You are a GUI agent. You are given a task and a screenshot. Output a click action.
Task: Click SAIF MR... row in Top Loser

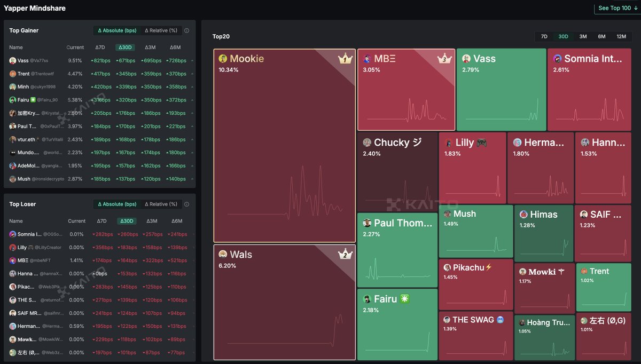pyautogui.click(x=99, y=313)
